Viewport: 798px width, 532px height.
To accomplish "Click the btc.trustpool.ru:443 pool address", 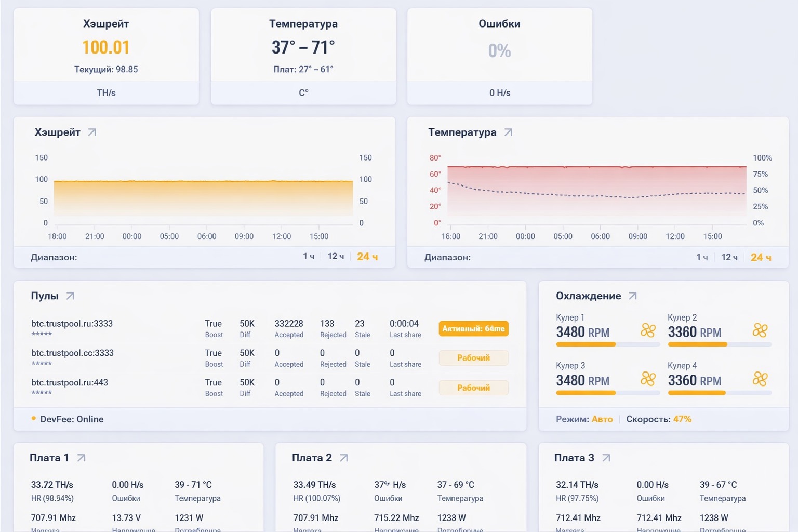I will coord(70,383).
